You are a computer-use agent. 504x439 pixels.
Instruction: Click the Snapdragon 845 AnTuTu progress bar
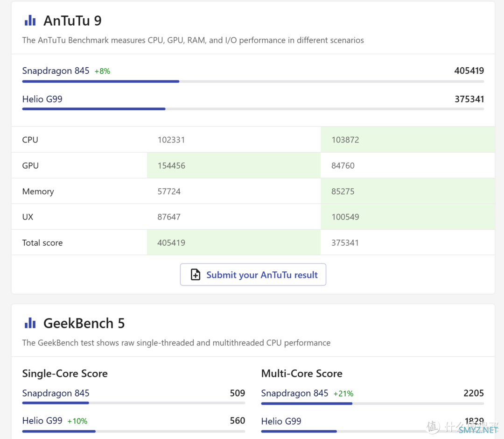pyautogui.click(x=253, y=81)
